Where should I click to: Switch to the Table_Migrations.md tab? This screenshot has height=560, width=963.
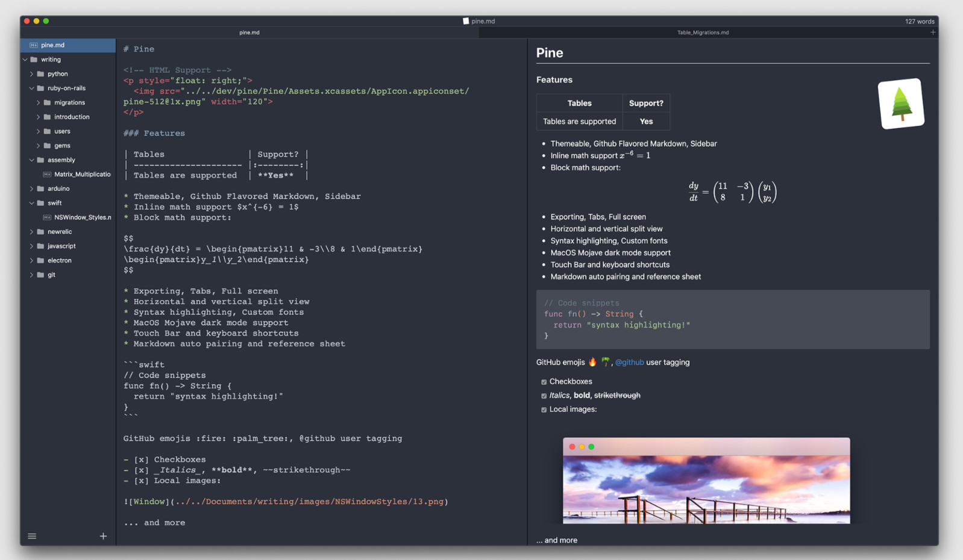click(703, 33)
